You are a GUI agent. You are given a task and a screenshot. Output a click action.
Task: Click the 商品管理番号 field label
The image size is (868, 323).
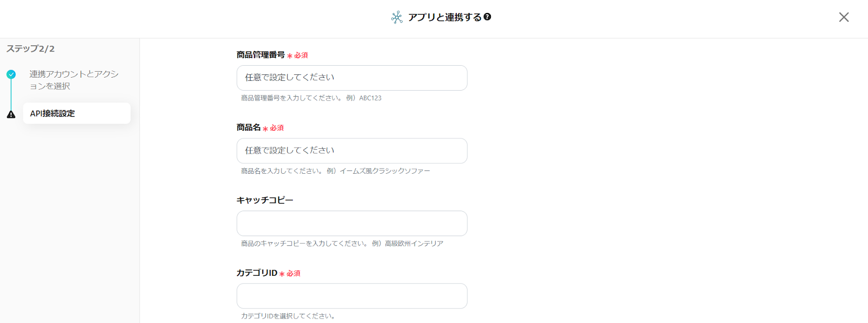coord(260,55)
